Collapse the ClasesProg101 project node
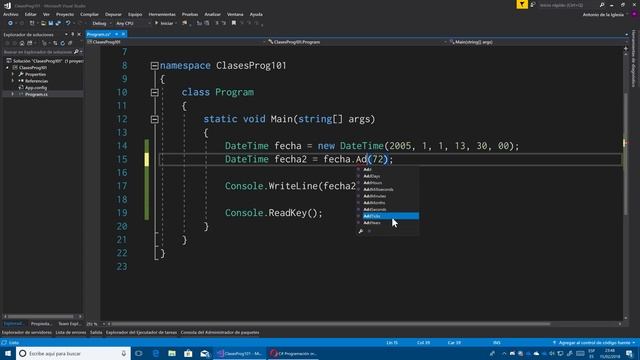The image size is (640, 360). coord(7,68)
